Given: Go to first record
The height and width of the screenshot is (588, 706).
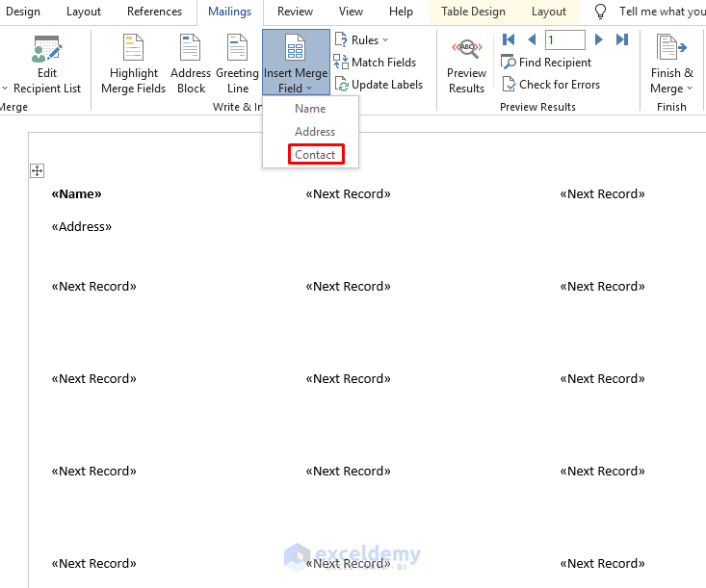Looking at the screenshot, I should (x=509, y=39).
